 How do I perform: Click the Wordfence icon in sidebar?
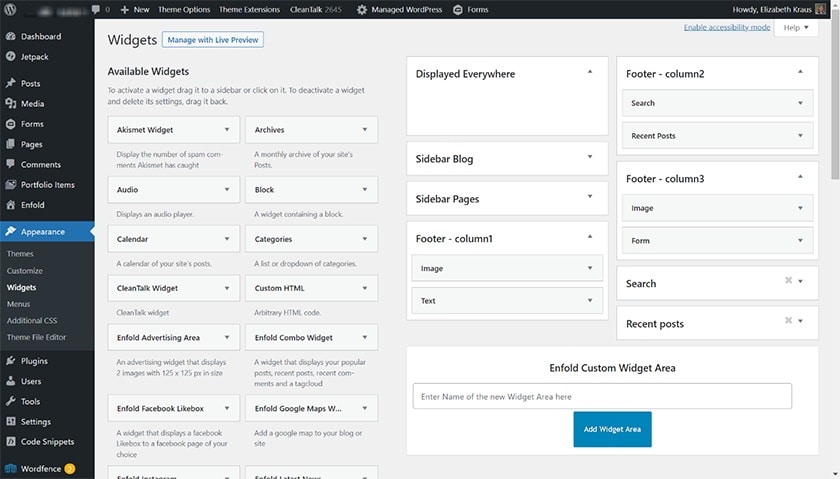[11, 468]
